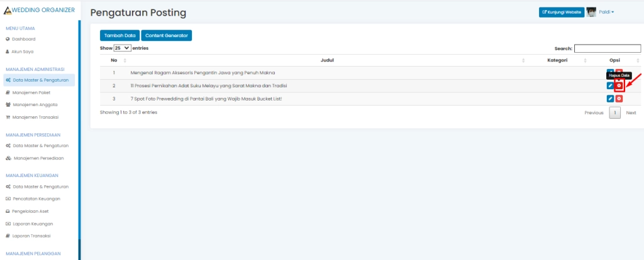Viewport: 644px width, 260px height.
Task: Open Manajemen Transaksi cart menu item
Action: 35,117
